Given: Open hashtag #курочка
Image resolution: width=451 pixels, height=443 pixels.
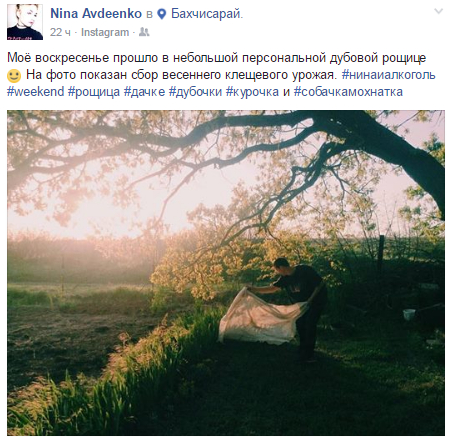Looking at the screenshot, I should pyautogui.click(x=252, y=92).
